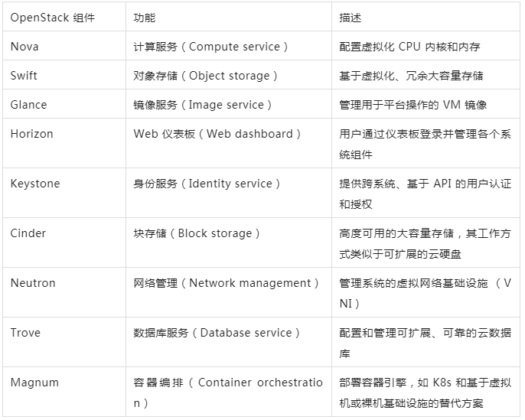The image size is (525, 420).
Task: Click the Swift component name
Action: click(x=23, y=76)
